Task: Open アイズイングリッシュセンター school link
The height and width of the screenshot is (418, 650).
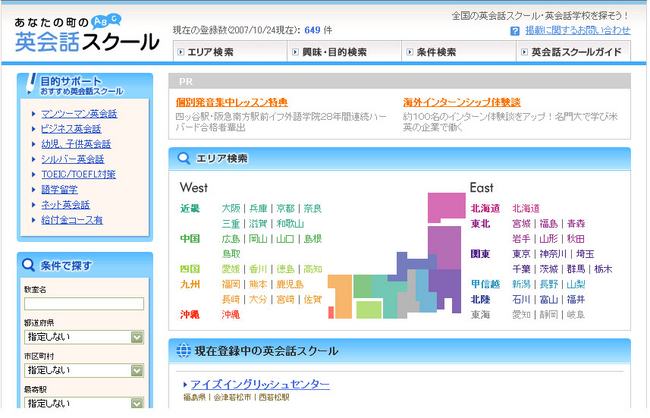Action: (x=260, y=384)
